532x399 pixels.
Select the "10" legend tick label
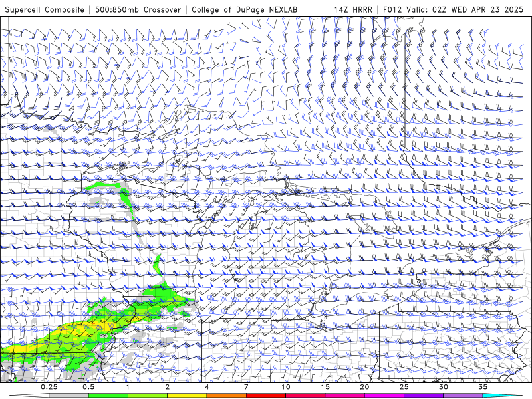[x=286, y=387]
